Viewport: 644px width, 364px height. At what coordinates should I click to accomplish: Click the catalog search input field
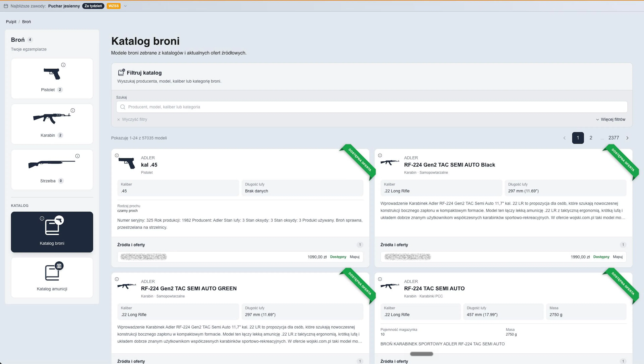[x=372, y=107]
